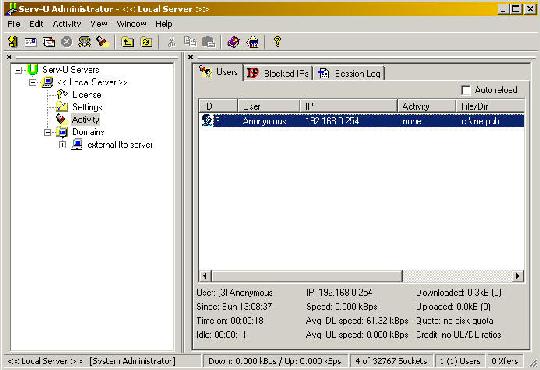540x370 pixels.
Task: Sort by the IP column header
Action: 349,106
